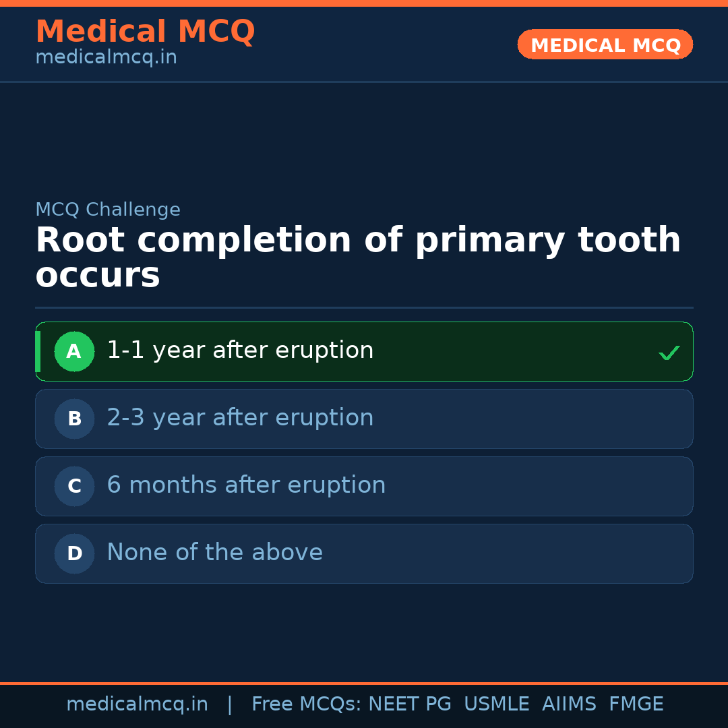Select the circular A badge icon

(74, 351)
